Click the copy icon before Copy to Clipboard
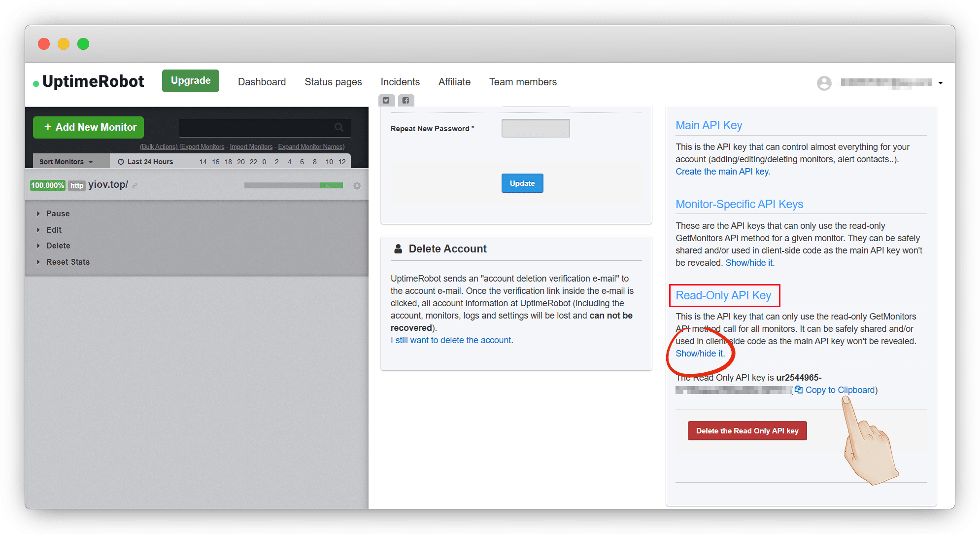 799,390
